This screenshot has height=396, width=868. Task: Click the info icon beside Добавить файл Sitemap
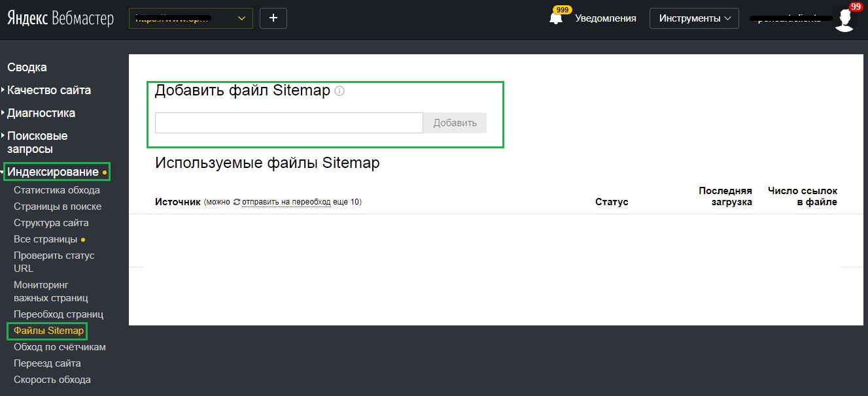click(x=339, y=91)
